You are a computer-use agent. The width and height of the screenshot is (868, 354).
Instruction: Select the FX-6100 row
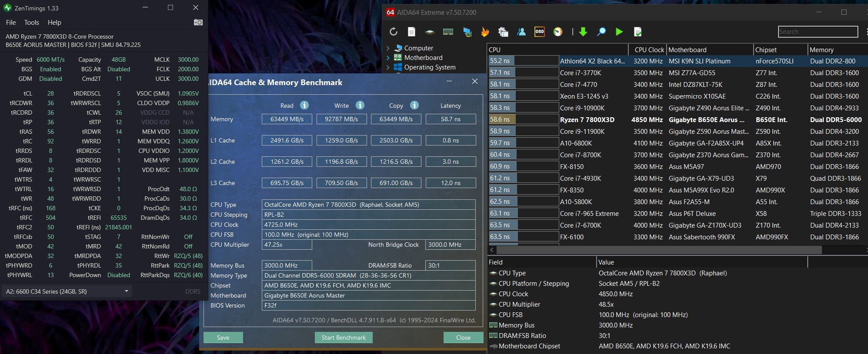tap(678, 237)
